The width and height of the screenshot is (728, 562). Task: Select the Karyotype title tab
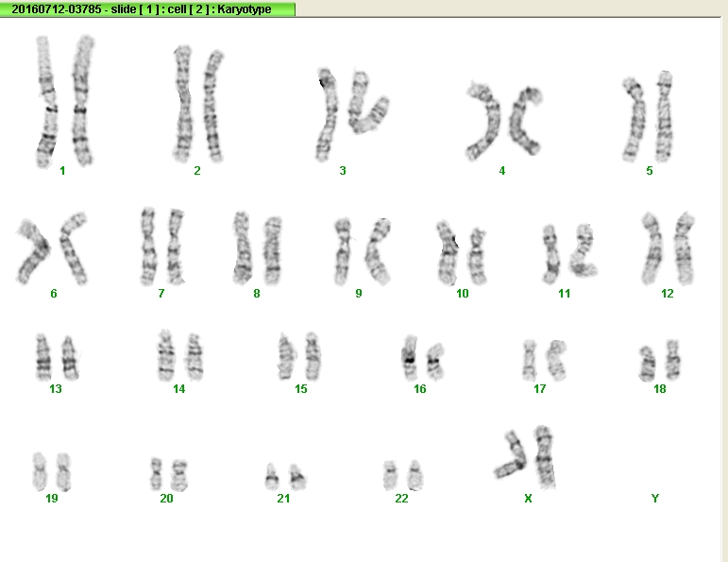coord(147,9)
